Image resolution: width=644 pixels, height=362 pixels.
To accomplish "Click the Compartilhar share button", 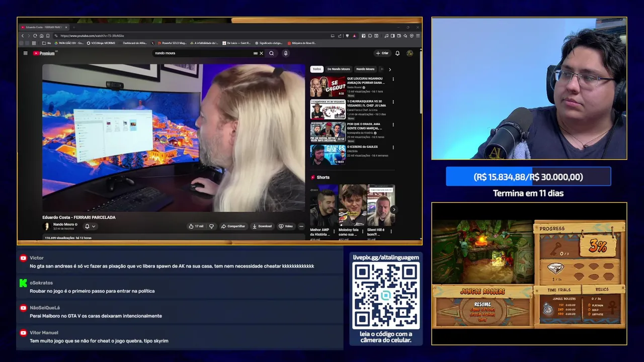I will [233, 226].
